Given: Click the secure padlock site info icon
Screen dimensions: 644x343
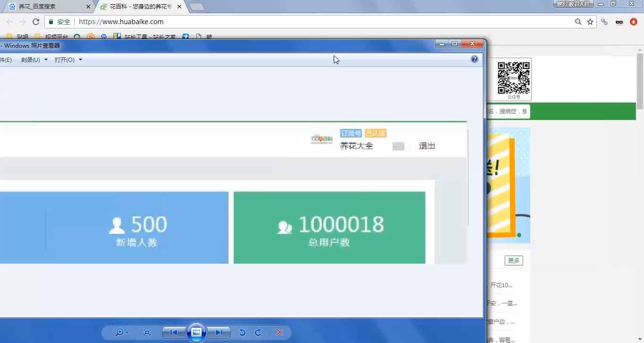Looking at the screenshot, I should 51,22.
